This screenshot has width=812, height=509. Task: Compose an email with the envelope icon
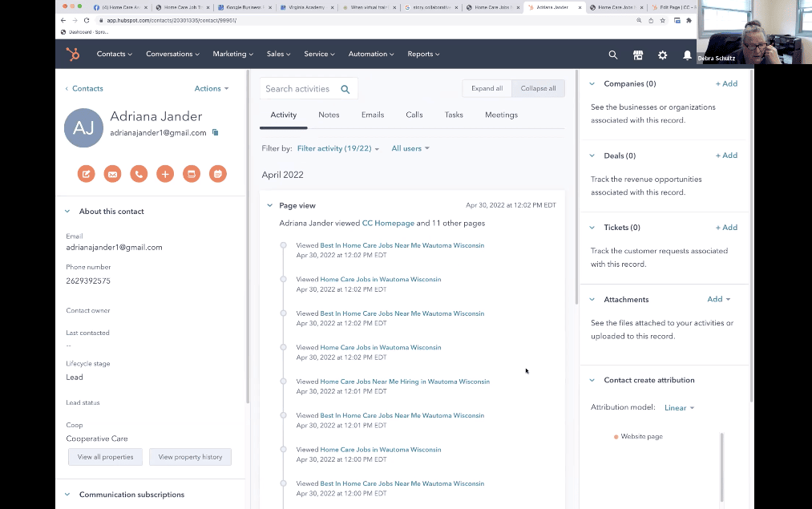click(112, 174)
